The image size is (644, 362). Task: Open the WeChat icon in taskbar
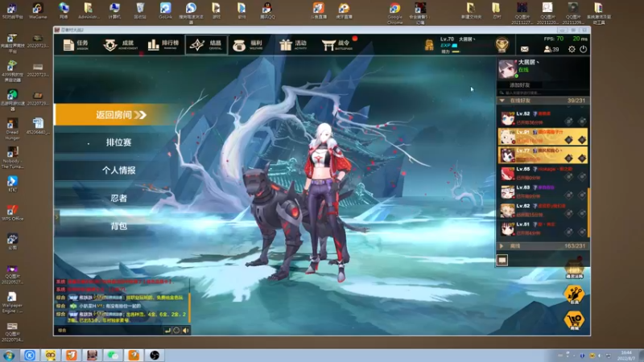click(113, 356)
